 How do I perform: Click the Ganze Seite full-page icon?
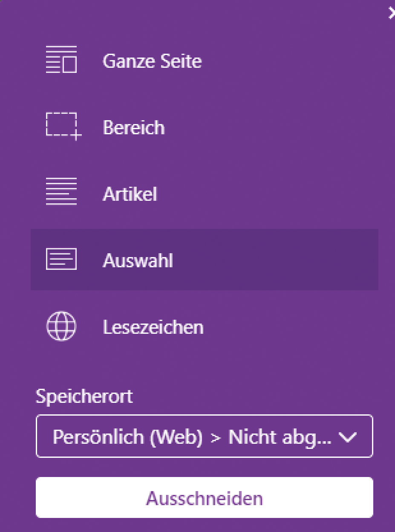[x=61, y=60]
